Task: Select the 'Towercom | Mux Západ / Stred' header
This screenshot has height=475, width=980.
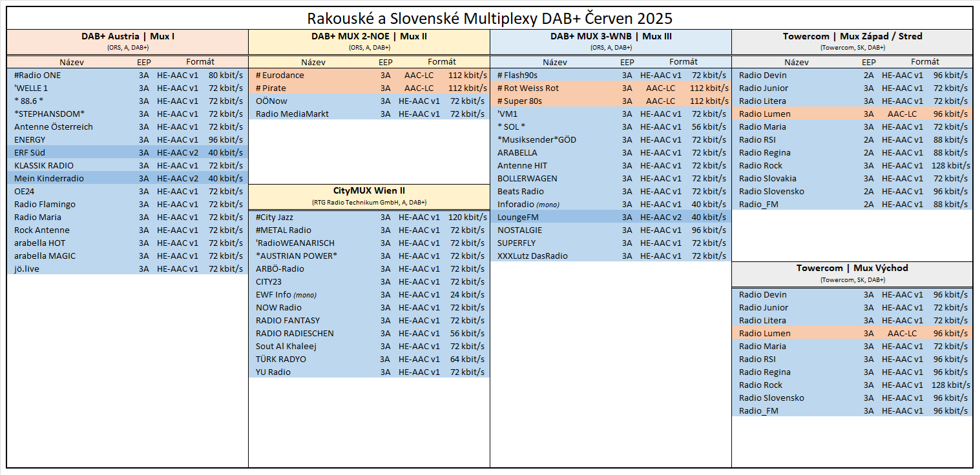Action: (852, 36)
